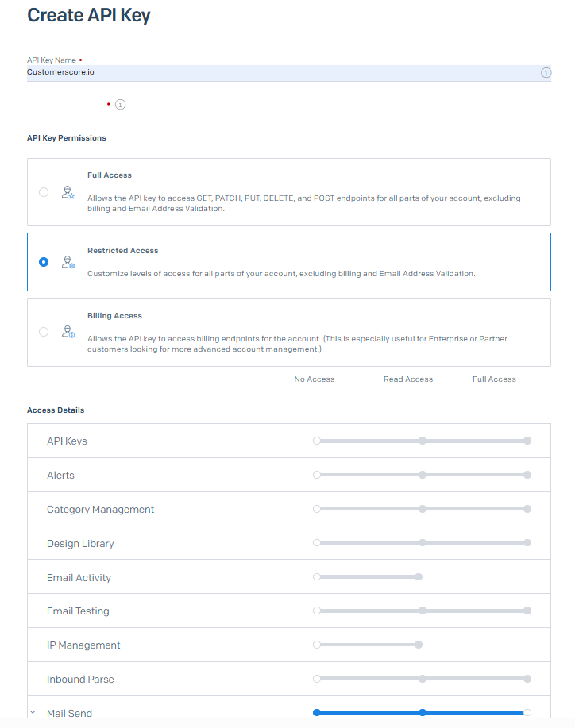Viewport: 575px width, 728px height.
Task: Set API Keys slider to Full Access
Action: tap(527, 441)
